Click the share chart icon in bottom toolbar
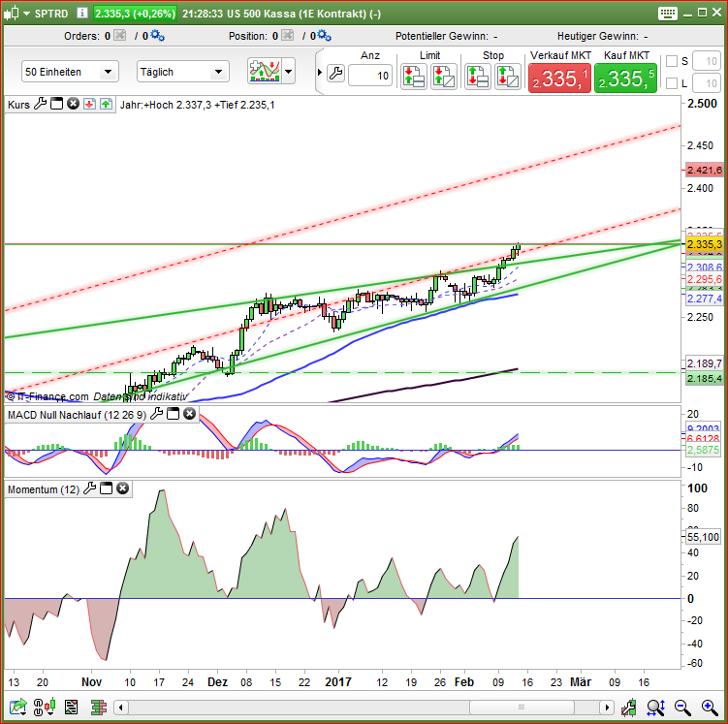The height and width of the screenshot is (724, 728). tap(17, 708)
